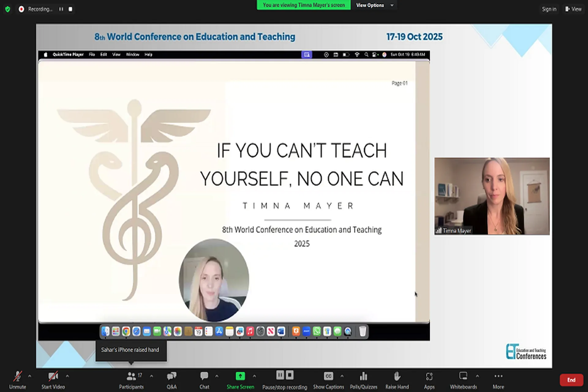Unmute the microphone

17,380
